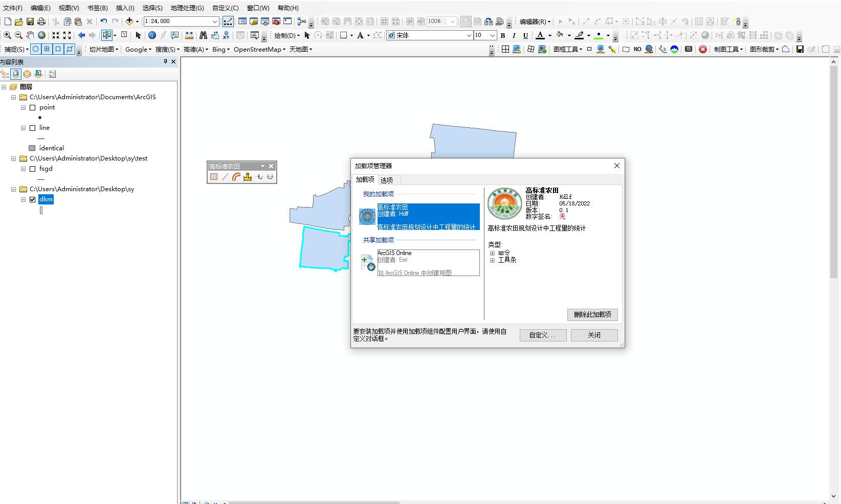Click the 自定义... button in dialog
This screenshot has width=841, height=504.
click(543, 335)
